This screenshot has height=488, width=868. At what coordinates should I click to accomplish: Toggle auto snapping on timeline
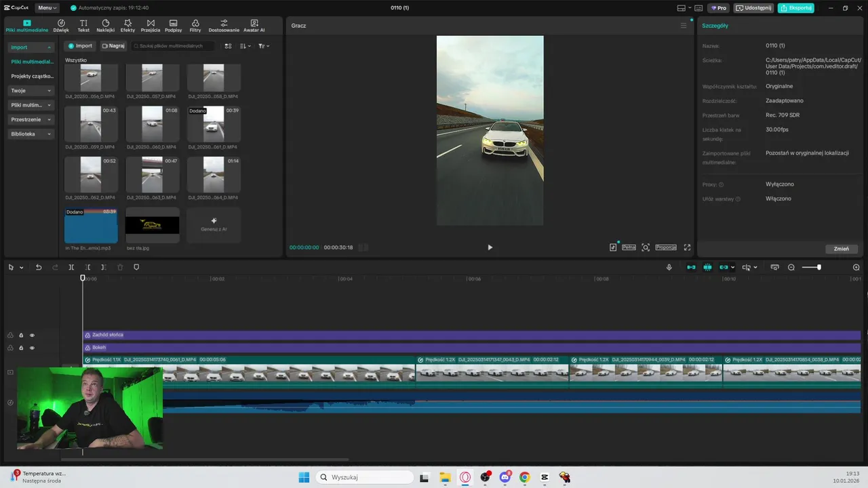(x=707, y=268)
